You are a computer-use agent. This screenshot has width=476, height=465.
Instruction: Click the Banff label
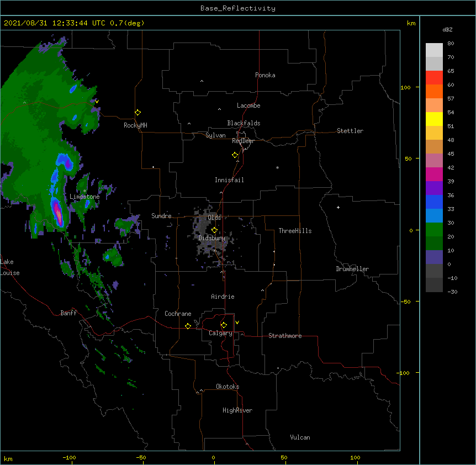pos(68,313)
